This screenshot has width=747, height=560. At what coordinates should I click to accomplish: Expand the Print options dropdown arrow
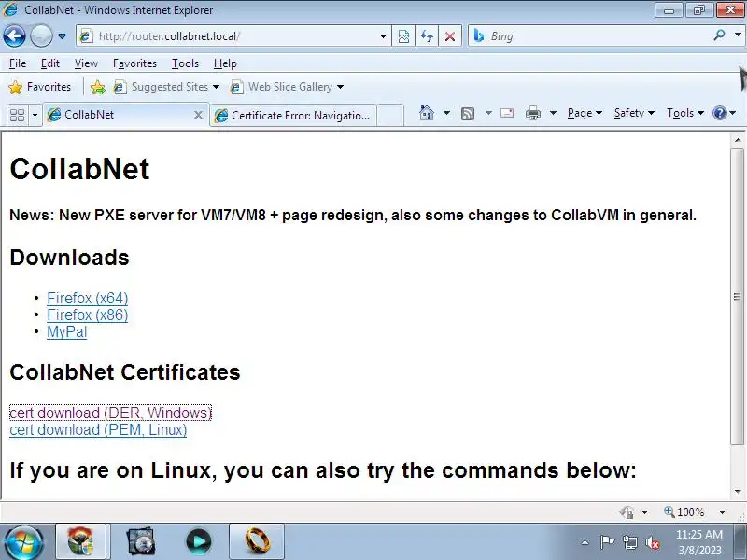[553, 113]
